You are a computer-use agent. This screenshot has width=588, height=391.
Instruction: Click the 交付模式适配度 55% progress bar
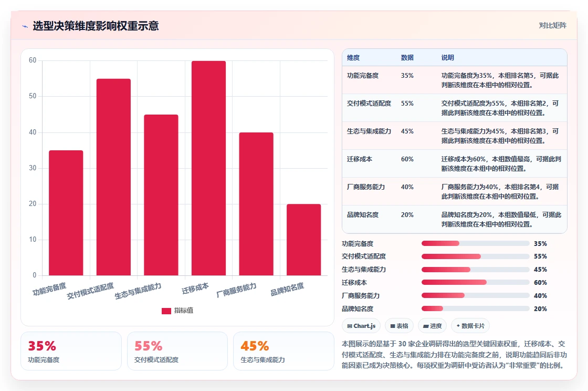(476, 256)
